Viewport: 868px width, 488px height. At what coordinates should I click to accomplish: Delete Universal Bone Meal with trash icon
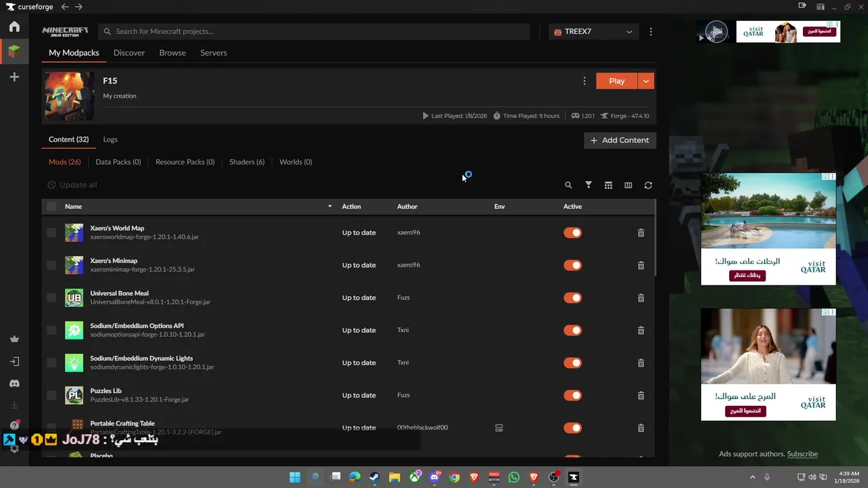pos(641,298)
